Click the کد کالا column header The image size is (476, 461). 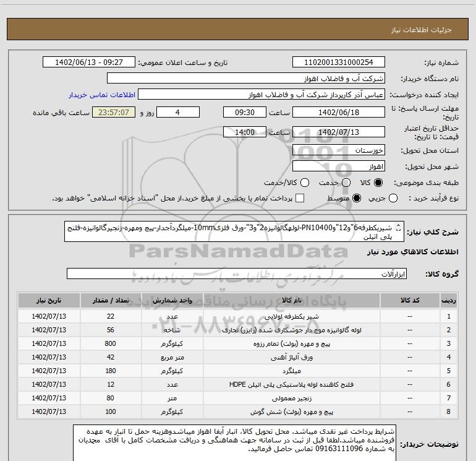click(410, 300)
